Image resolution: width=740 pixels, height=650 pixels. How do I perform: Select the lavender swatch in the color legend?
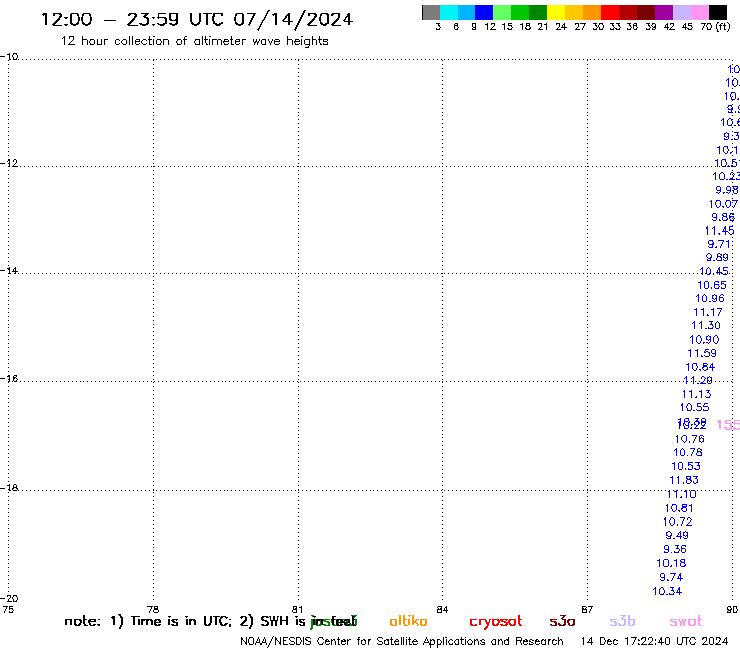(681, 12)
